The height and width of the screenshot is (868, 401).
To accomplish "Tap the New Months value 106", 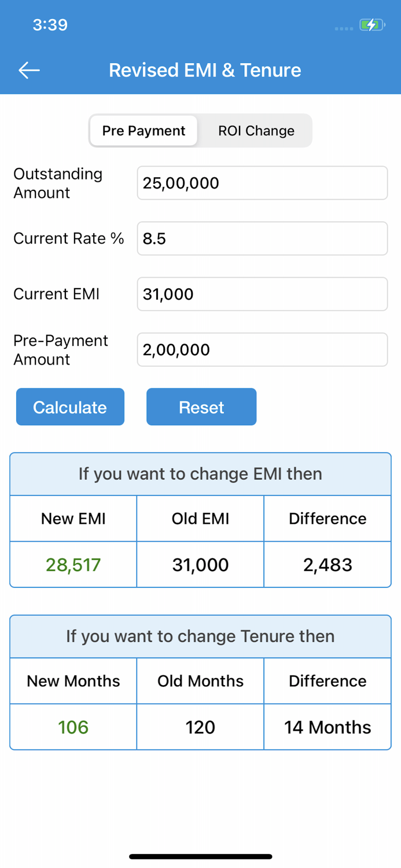I will (x=72, y=727).
